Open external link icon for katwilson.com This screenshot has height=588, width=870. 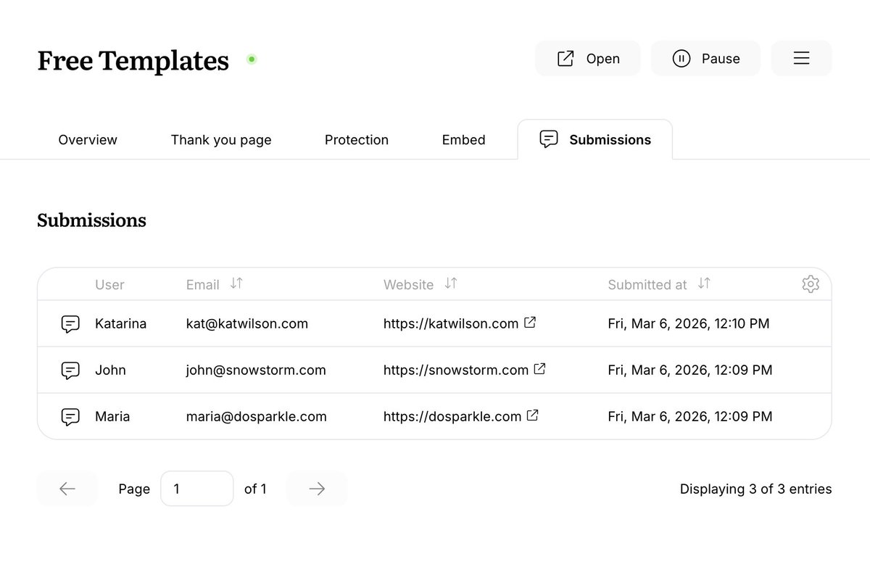[530, 323]
